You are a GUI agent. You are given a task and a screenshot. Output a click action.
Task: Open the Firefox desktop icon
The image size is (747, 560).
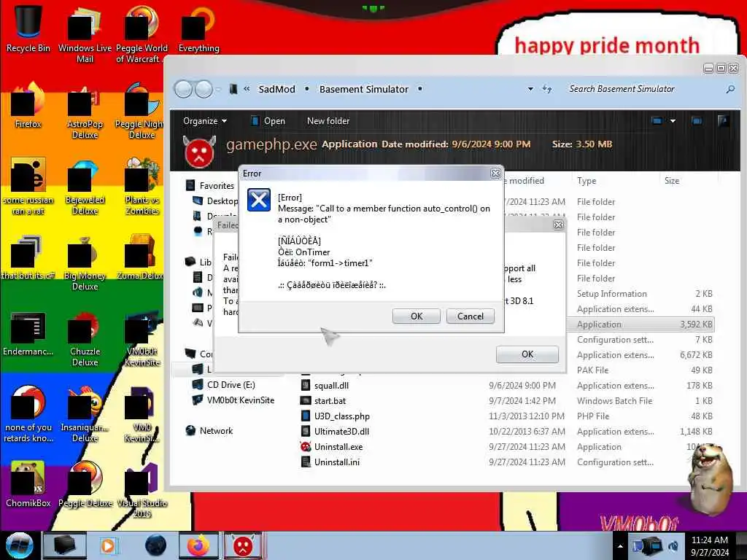(x=28, y=105)
